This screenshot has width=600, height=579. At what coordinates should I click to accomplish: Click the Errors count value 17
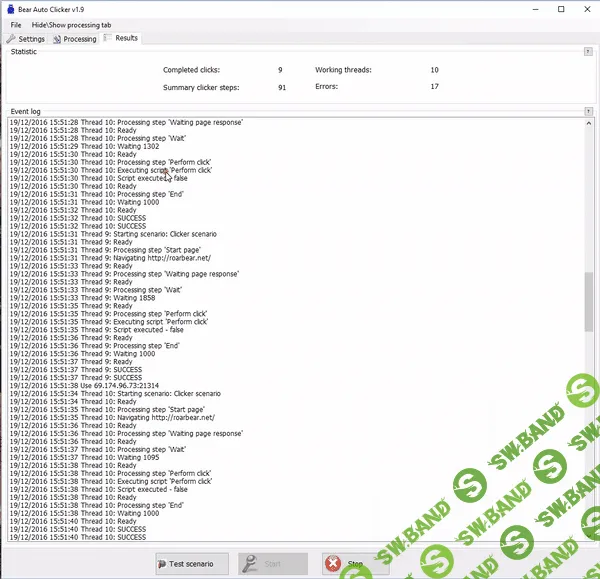434,87
